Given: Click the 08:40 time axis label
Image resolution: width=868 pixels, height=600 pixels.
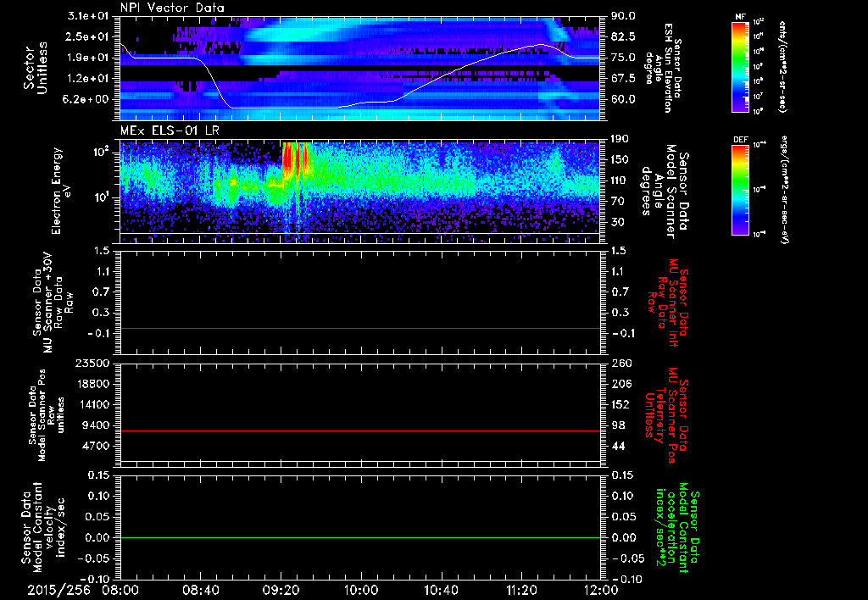Looking at the screenshot, I should (x=200, y=591).
